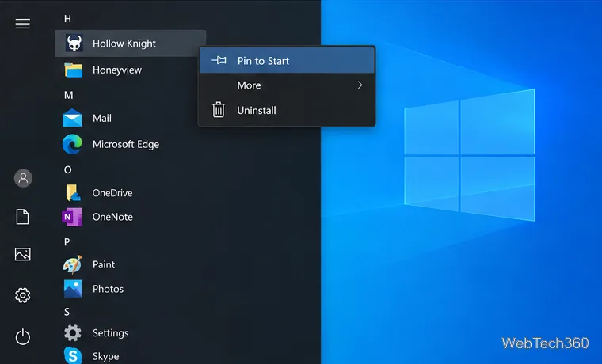
Task: Open Paint via its palette icon
Action: coord(73,264)
